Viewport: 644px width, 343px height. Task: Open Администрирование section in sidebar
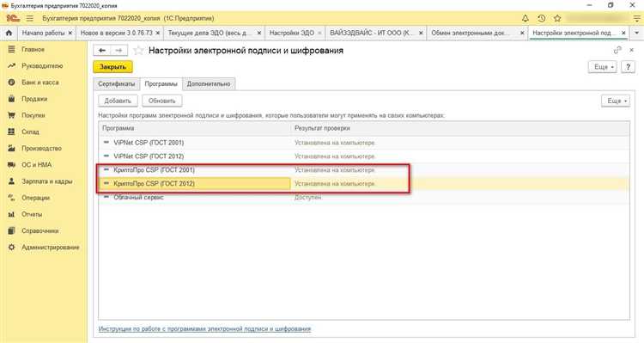(x=50, y=248)
